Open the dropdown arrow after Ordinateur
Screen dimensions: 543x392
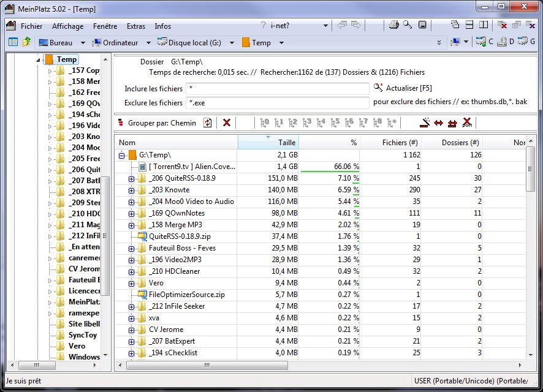tap(148, 42)
